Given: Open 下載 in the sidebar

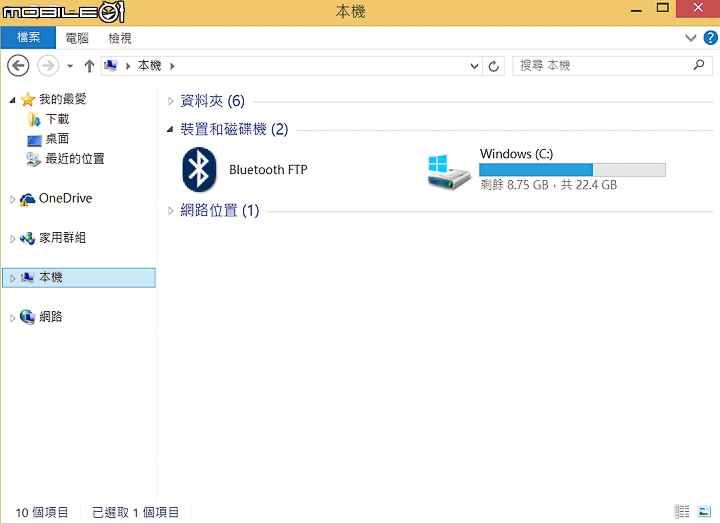Looking at the screenshot, I should (x=57, y=119).
